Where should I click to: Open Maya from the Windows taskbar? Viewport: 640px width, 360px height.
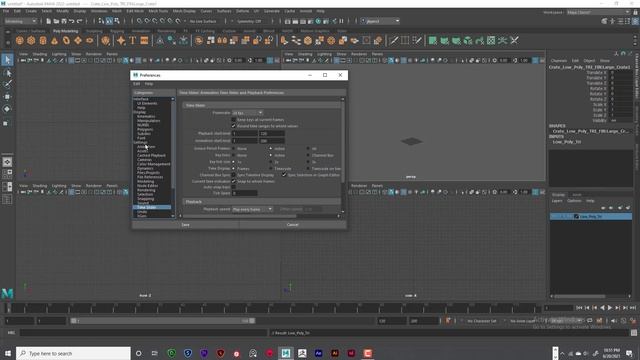click(x=286, y=353)
